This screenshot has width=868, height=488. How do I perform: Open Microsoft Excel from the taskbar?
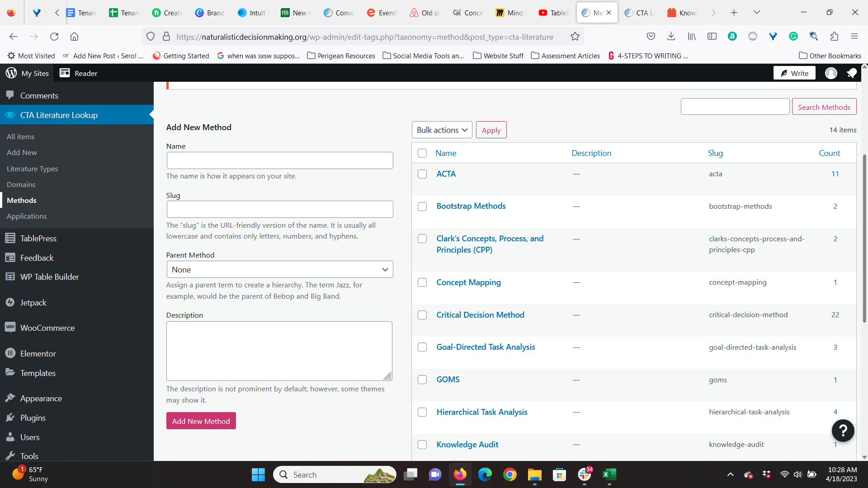(x=609, y=474)
